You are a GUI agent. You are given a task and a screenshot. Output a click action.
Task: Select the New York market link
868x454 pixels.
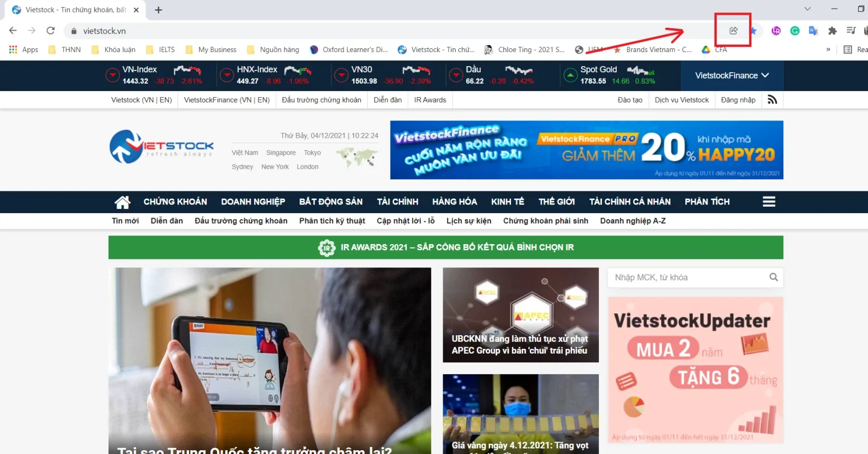(x=275, y=167)
